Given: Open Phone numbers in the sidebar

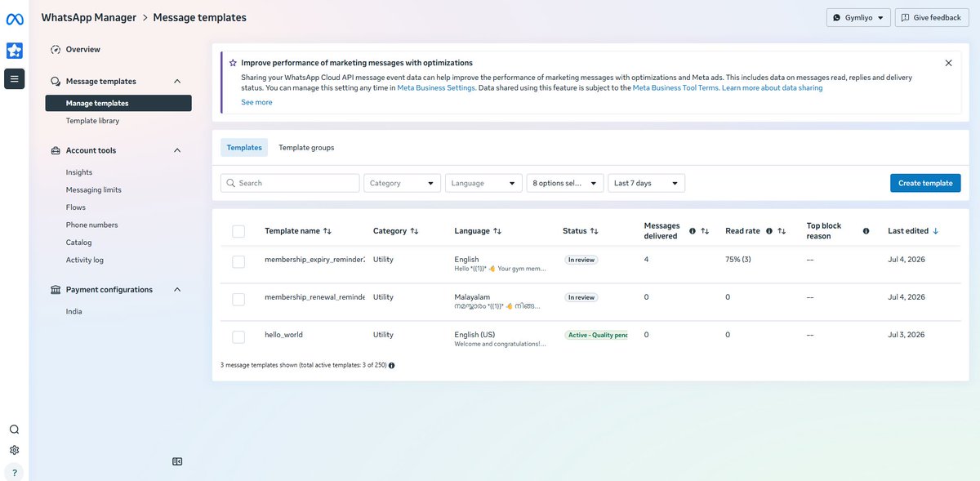Looking at the screenshot, I should 92,225.
